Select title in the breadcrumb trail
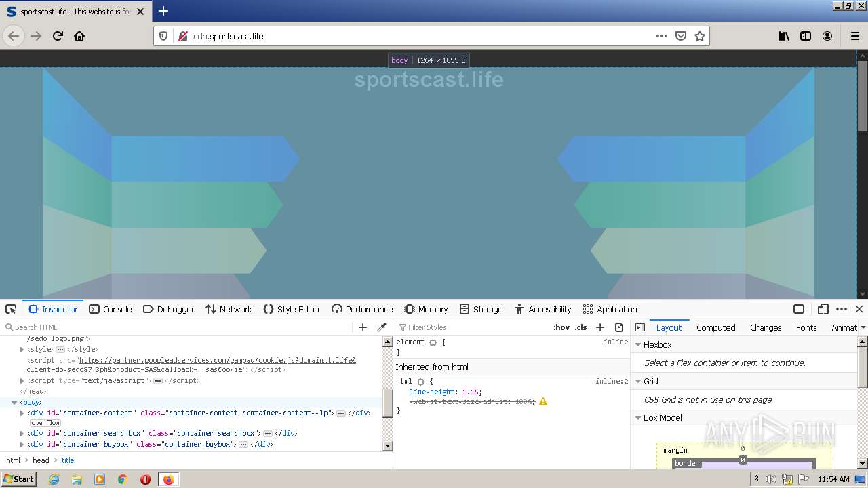The image size is (868, 488). [68, 460]
